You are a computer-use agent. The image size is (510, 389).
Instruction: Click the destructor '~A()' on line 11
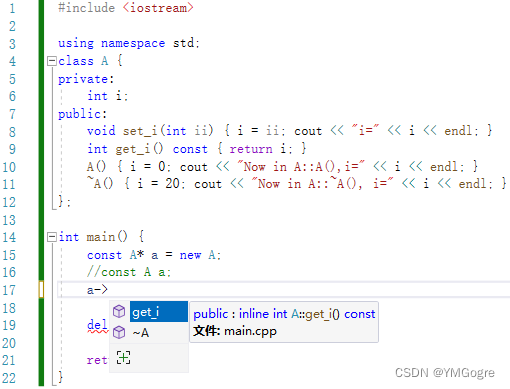point(100,183)
